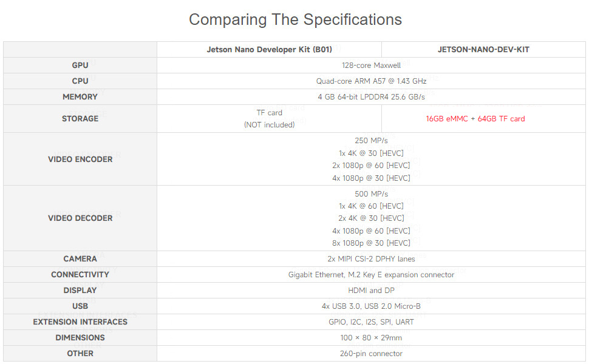Click the VIDEO ENCODER row label

(80, 159)
